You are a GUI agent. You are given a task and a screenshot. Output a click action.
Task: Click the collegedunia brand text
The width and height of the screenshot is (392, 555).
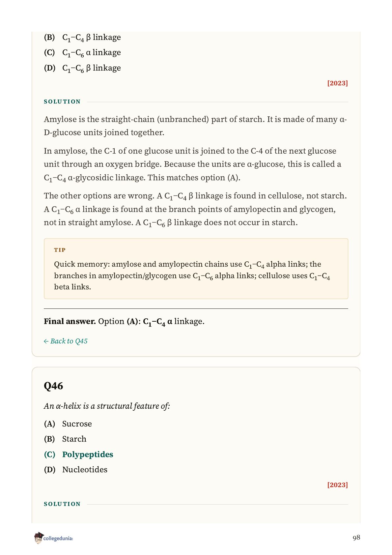click(58, 539)
